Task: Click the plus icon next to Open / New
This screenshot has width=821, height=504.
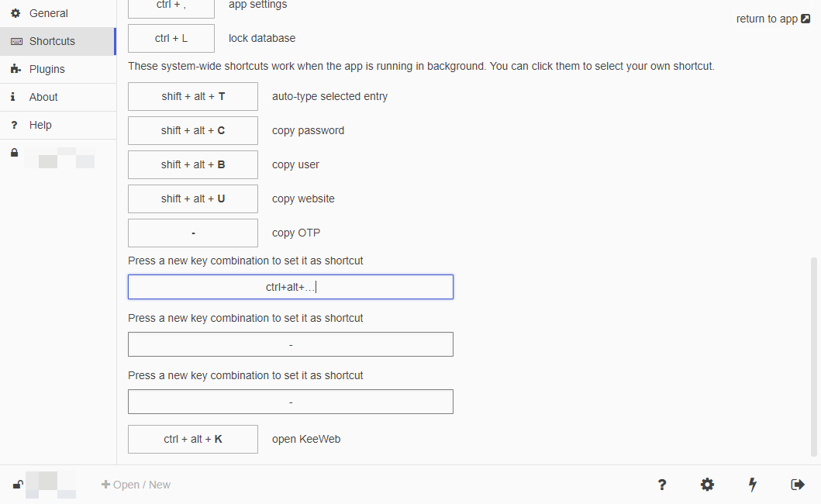Action: click(x=105, y=485)
